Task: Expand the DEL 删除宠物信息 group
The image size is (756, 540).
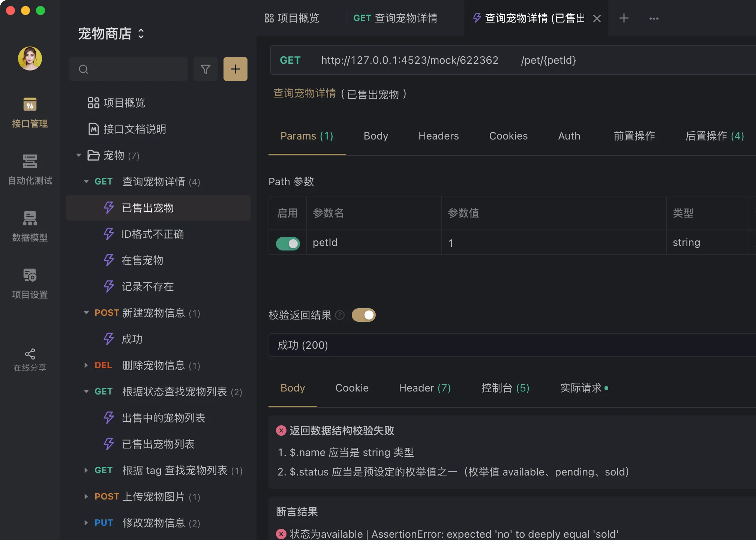Action: tap(85, 365)
